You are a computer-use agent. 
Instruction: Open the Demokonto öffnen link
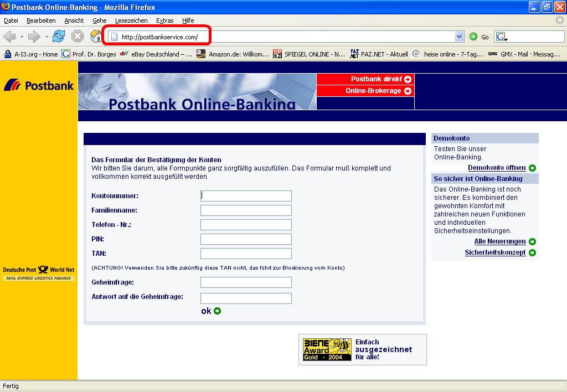point(497,168)
